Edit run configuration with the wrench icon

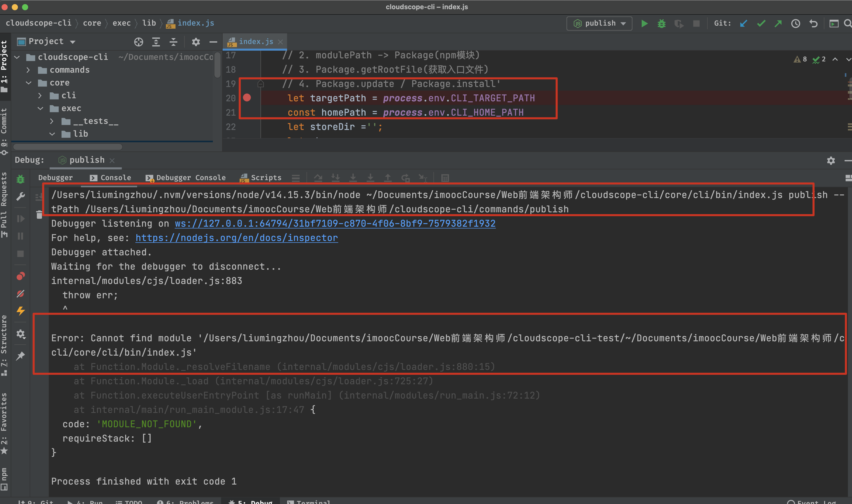pos(21,196)
